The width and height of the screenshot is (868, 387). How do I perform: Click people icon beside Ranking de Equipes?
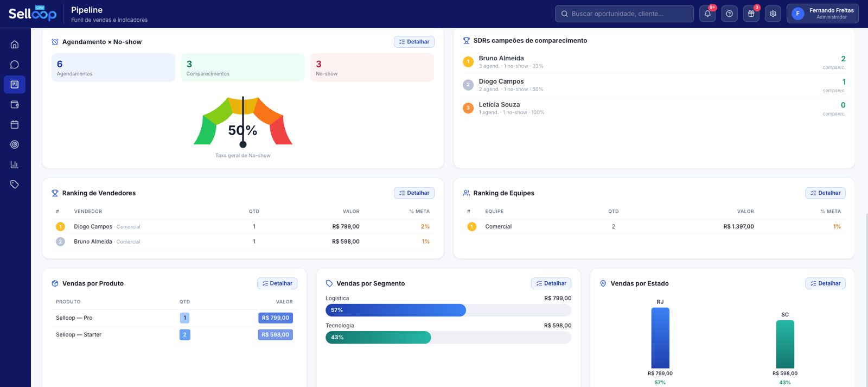466,193
